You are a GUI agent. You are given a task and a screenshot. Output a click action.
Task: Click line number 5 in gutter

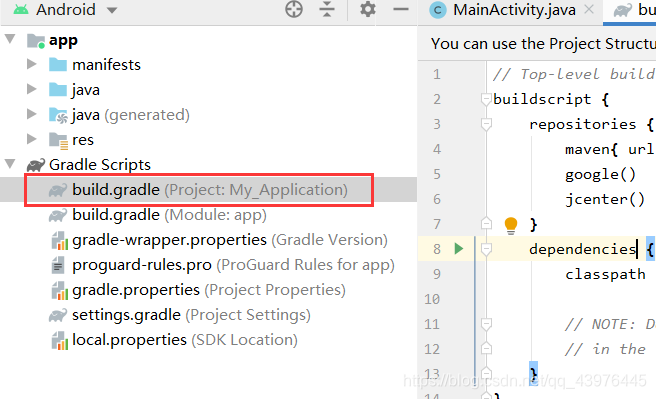coord(436,174)
